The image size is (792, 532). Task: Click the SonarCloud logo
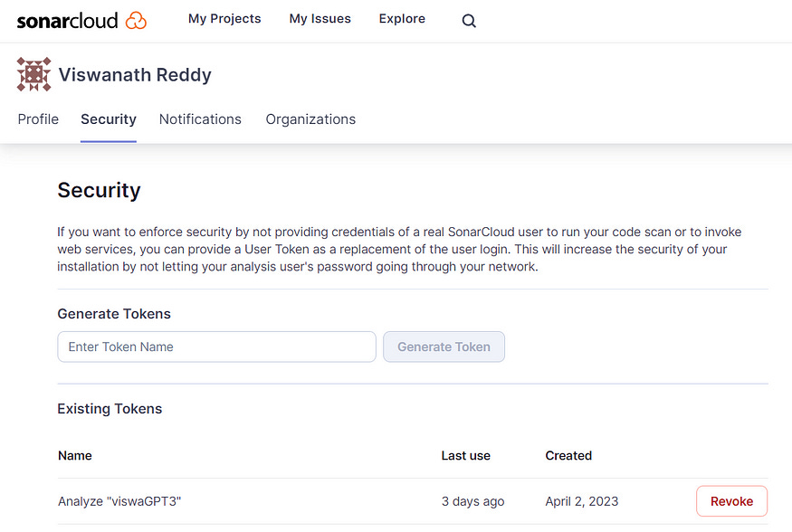click(x=81, y=21)
